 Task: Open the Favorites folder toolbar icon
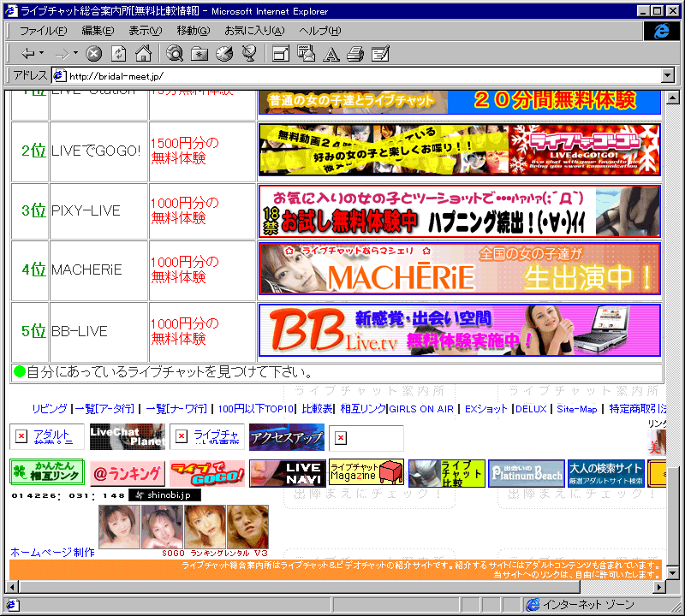point(200,54)
